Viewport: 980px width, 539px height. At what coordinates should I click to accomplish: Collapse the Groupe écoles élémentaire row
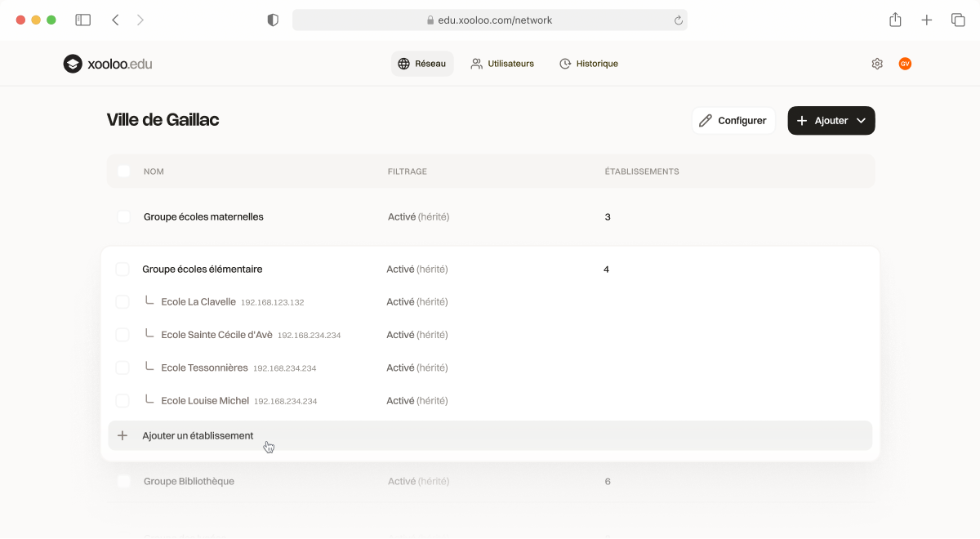(490, 269)
